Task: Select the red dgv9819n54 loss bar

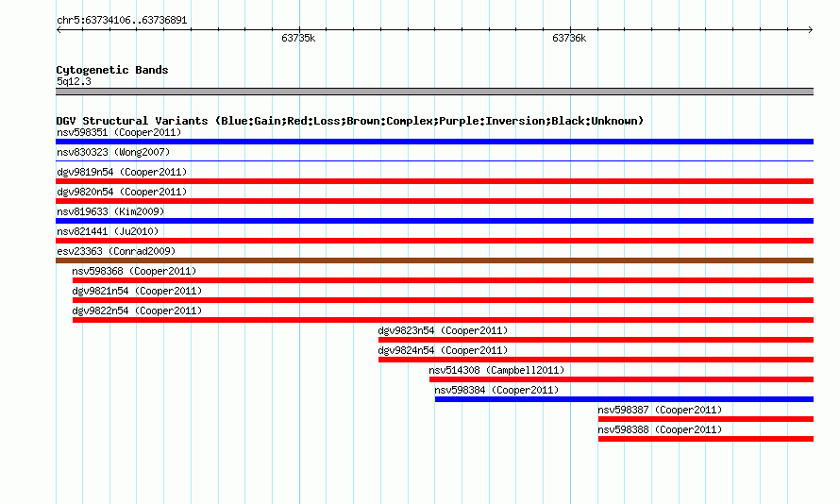Action: (434, 181)
